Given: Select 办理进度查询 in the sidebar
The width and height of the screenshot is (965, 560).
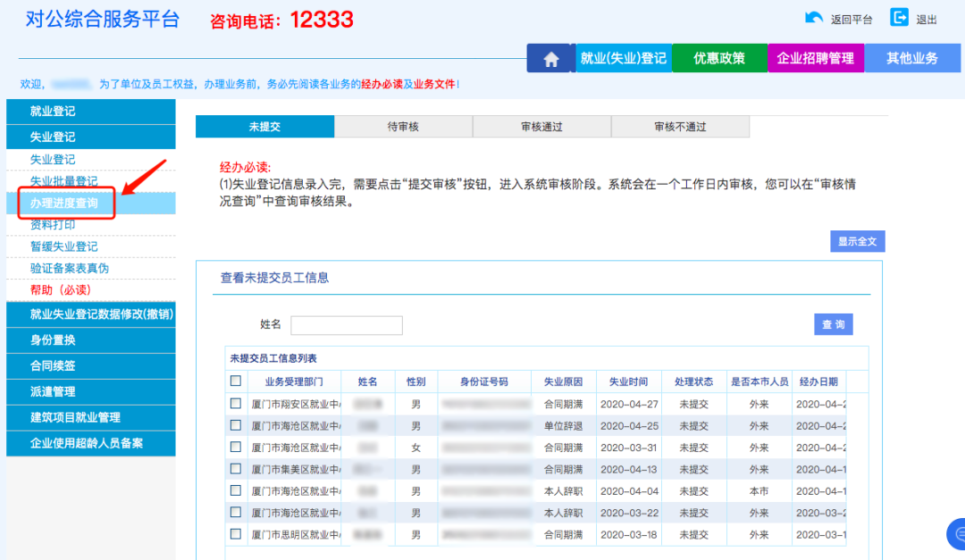Looking at the screenshot, I should click(x=64, y=204).
